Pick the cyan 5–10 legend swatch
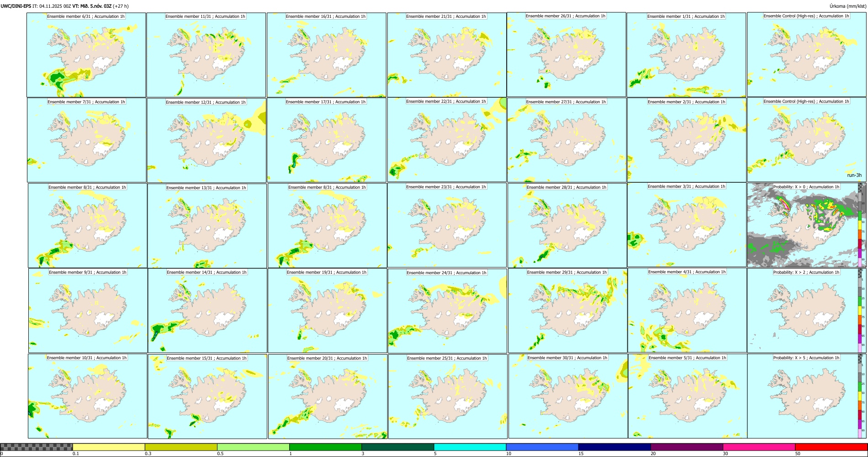Screen dimensions: 868x457 (470, 447)
